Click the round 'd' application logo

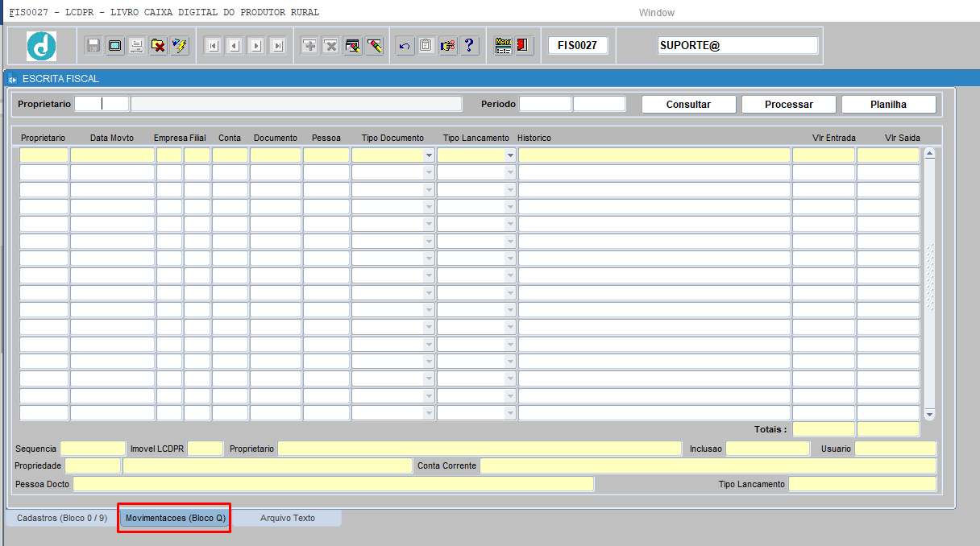41,46
